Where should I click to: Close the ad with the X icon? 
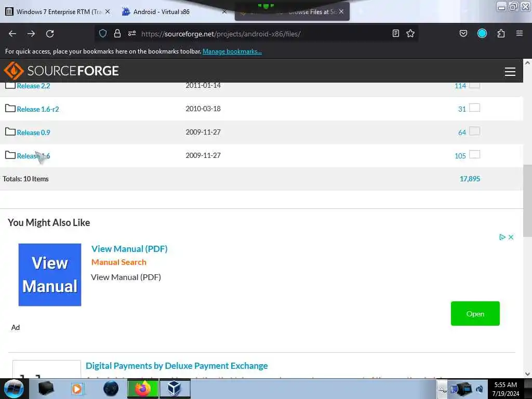[x=511, y=237]
